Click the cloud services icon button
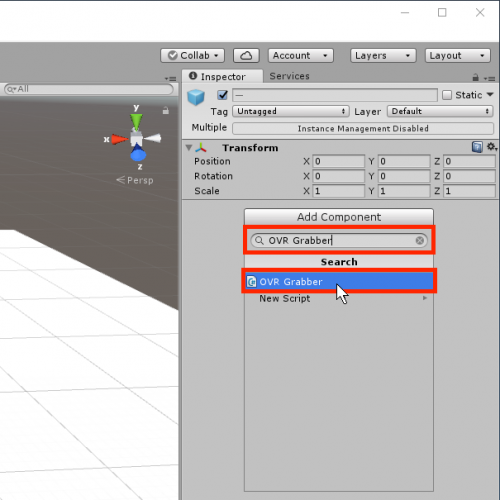 246,55
